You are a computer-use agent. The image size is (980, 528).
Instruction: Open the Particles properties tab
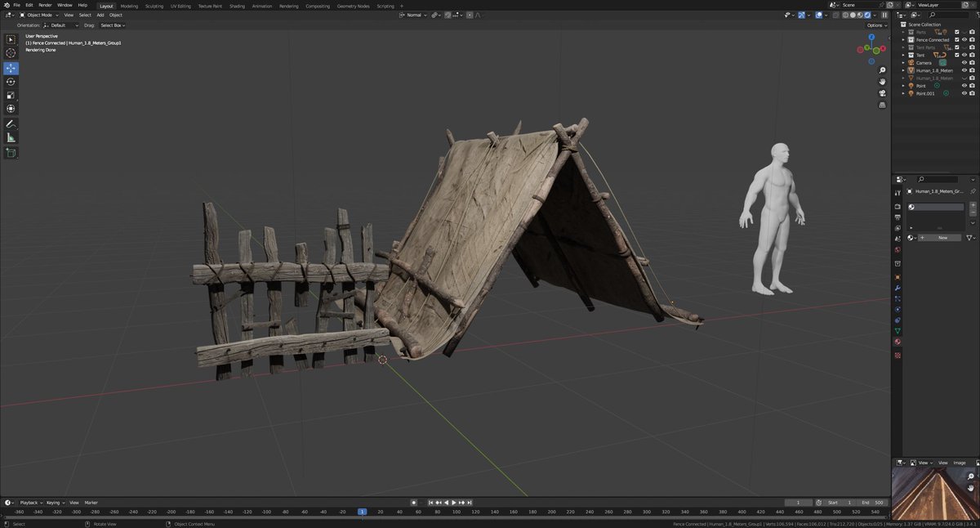[x=898, y=299]
